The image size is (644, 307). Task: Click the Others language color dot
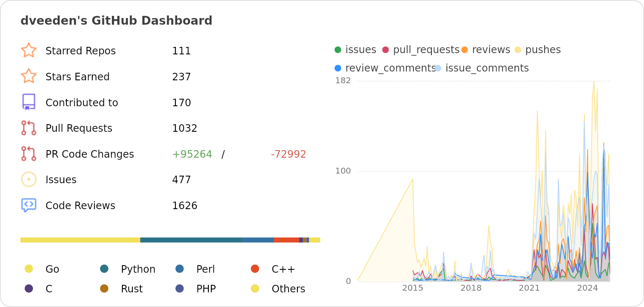pyautogui.click(x=255, y=288)
